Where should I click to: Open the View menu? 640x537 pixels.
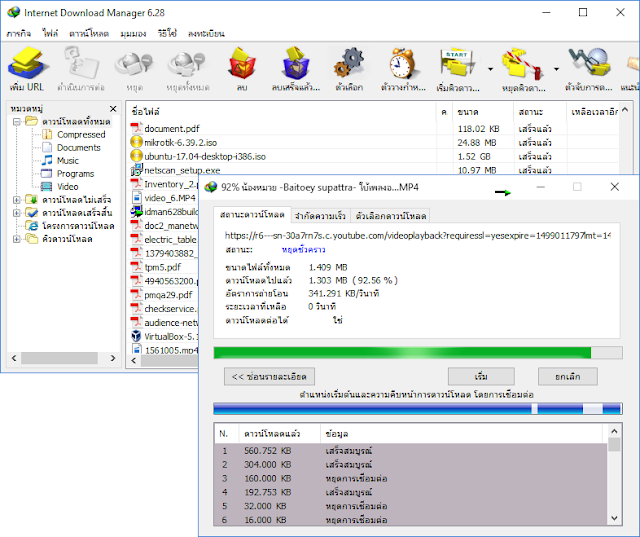[133, 33]
